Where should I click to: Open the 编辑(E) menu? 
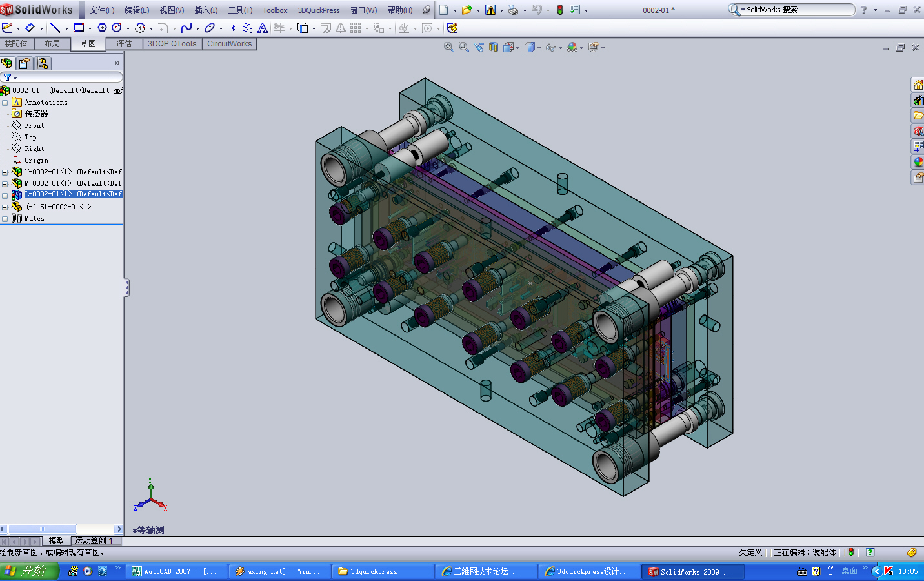(137, 10)
